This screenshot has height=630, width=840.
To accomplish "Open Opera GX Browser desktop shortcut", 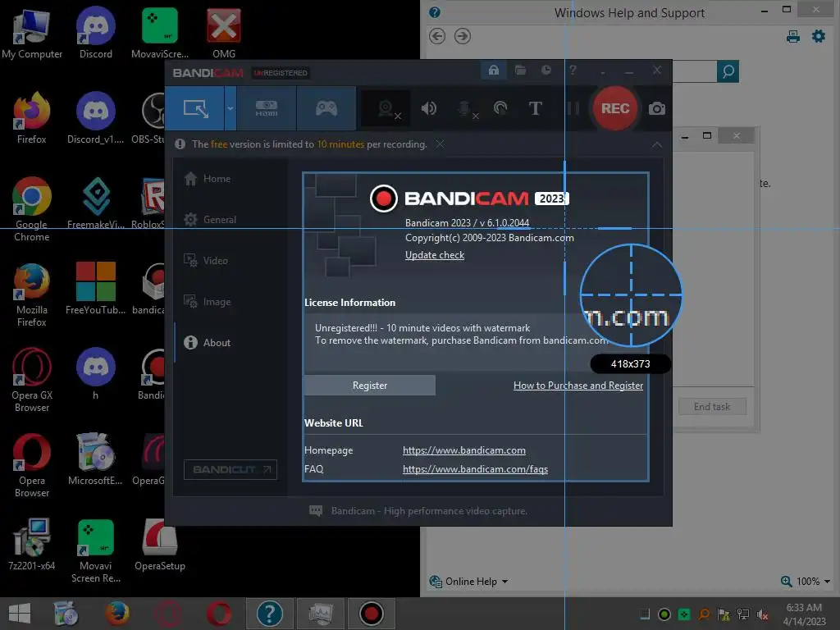I will (x=32, y=380).
